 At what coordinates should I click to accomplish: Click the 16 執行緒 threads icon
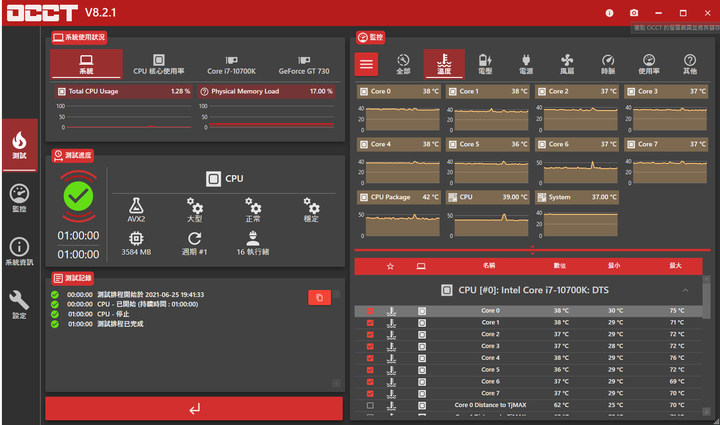pyautogui.click(x=253, y=238)
